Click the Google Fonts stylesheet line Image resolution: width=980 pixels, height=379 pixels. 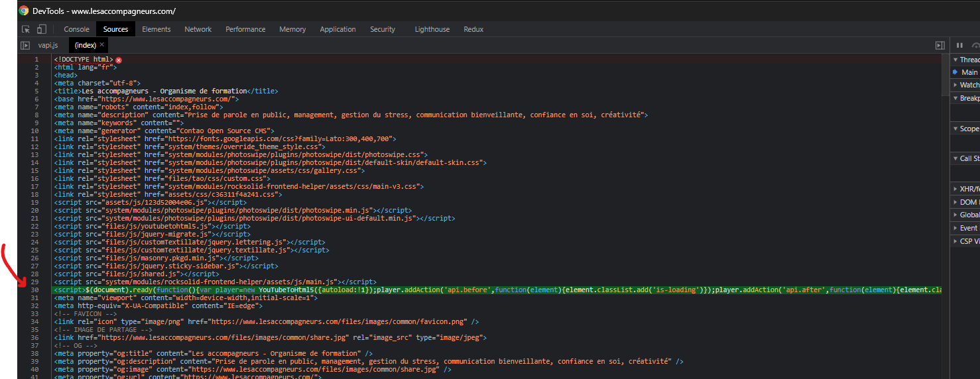(x=225, y=139)
